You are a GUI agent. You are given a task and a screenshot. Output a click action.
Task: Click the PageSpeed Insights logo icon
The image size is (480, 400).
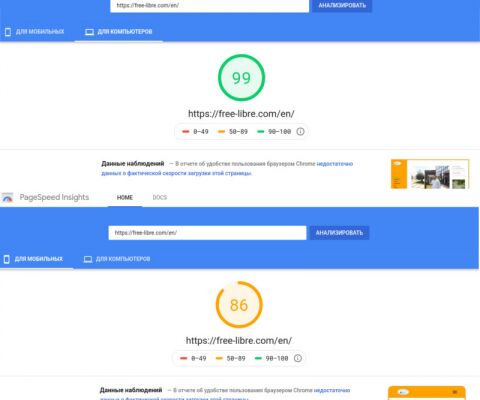click(7, 197)
